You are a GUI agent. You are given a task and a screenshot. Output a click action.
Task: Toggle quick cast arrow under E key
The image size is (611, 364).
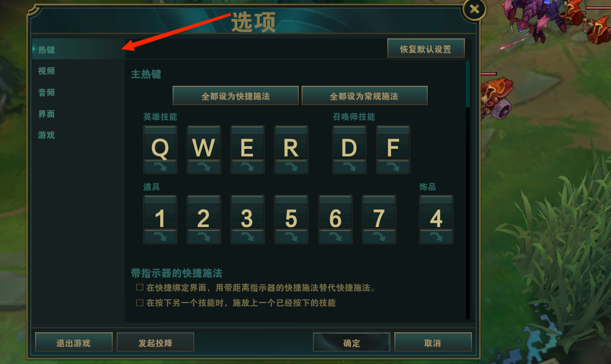point(248,167)
